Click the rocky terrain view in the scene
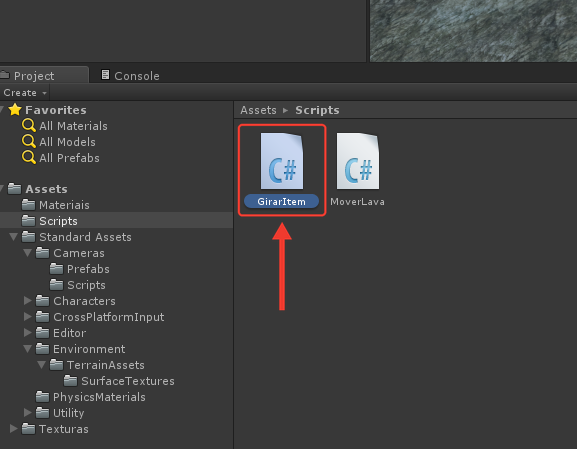The image size is (577, 449). [x=473, y=31]
